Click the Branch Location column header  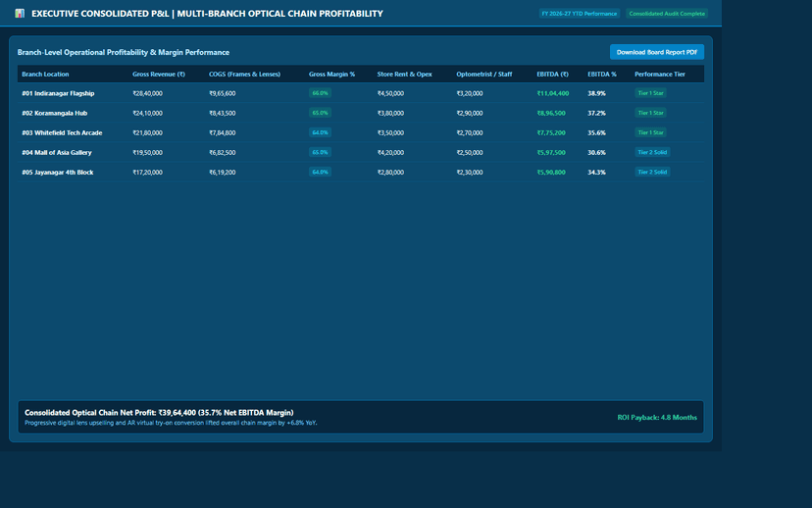pyautogui.click(x=45, y=75)
